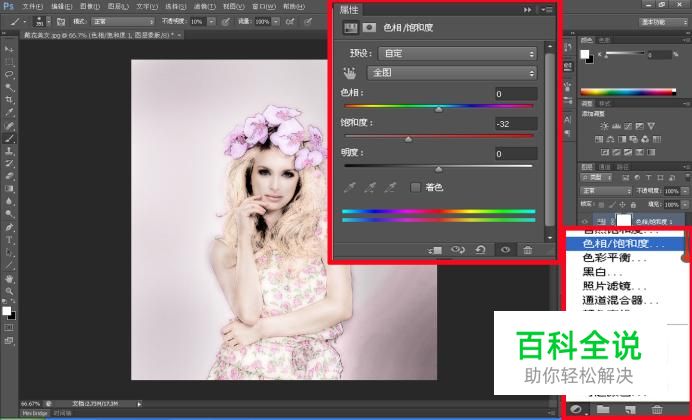Viewport: 692px width, 420px height.
Task: Select the Quick Selection tool
Action: (9, 87)
